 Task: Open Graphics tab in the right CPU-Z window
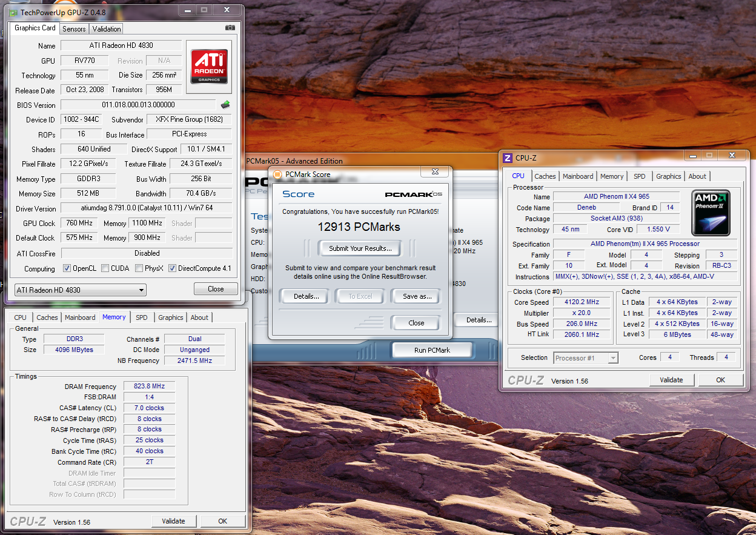(x=669, y=176)
